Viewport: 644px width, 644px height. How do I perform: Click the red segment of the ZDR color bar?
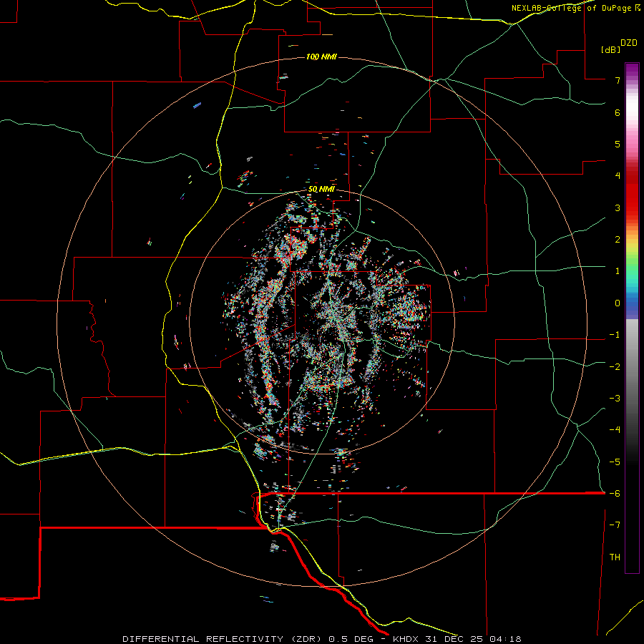pos(632,193)
